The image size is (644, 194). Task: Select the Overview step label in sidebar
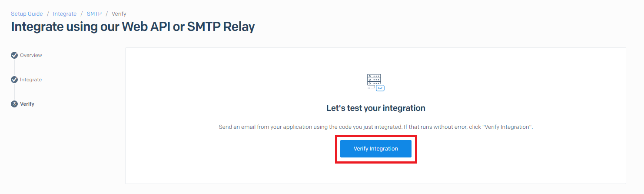tap(31, 55)
